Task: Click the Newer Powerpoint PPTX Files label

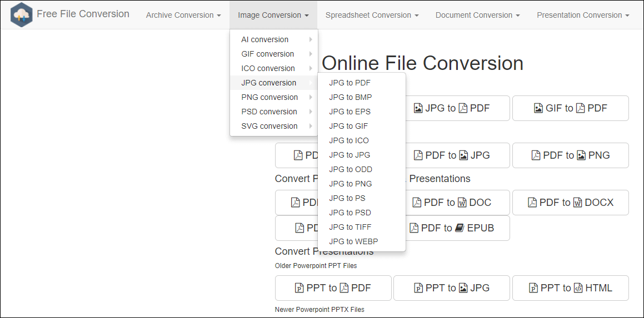Action: click(x=319, y=310)
